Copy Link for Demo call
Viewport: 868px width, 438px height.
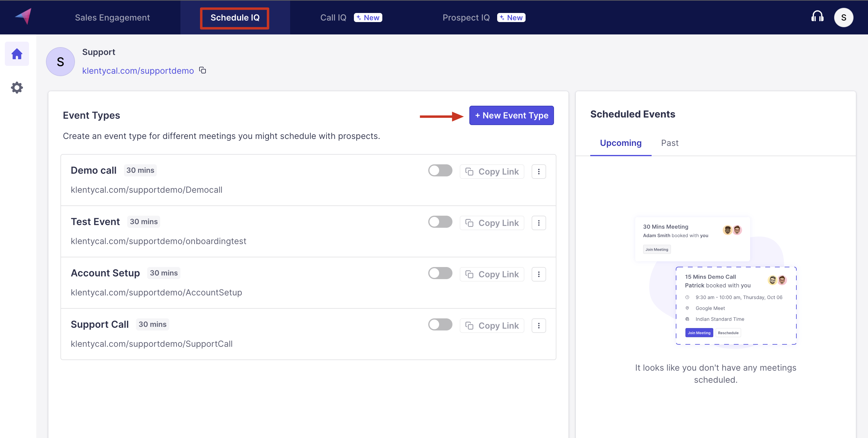492,172
